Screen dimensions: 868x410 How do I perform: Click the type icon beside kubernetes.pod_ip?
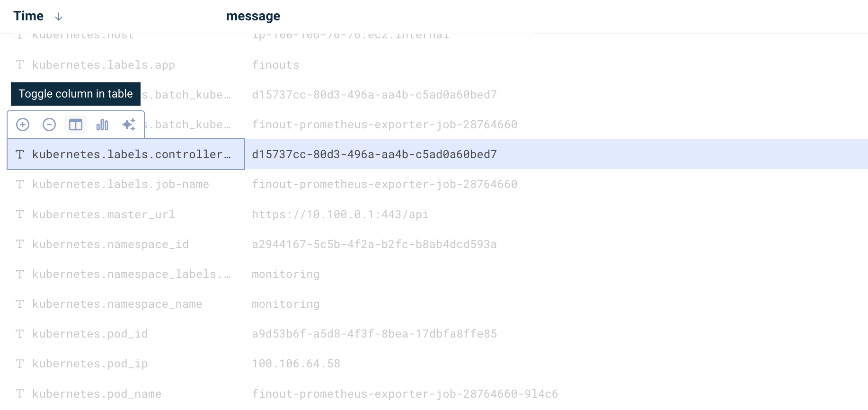coord(20,364)
